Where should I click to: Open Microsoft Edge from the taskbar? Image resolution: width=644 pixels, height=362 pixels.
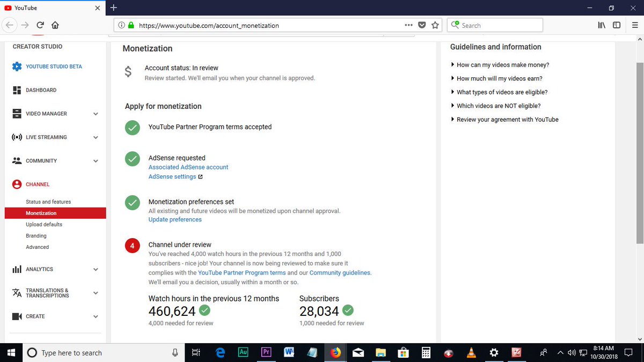coord(219,352)
